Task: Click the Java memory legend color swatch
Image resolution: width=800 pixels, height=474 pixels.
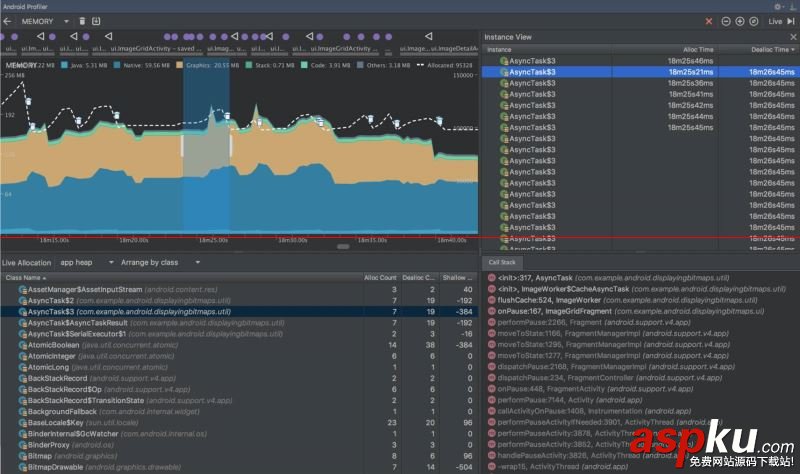Action: pos(64,65)
